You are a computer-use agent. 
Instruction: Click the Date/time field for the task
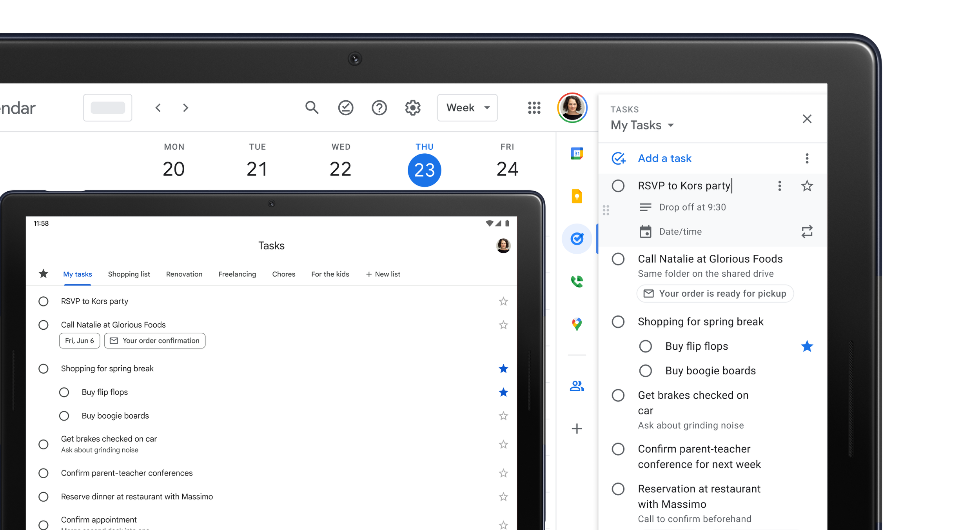(681, 232)
